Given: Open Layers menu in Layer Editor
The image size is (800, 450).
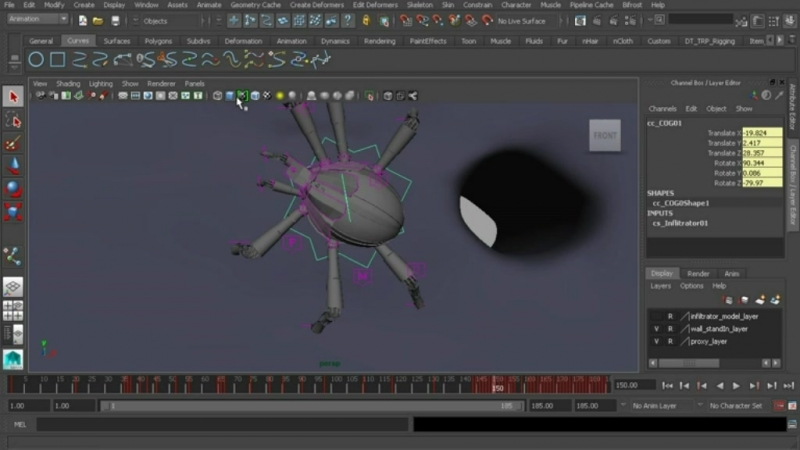Looking at the screenshot, I should (660, 286).
